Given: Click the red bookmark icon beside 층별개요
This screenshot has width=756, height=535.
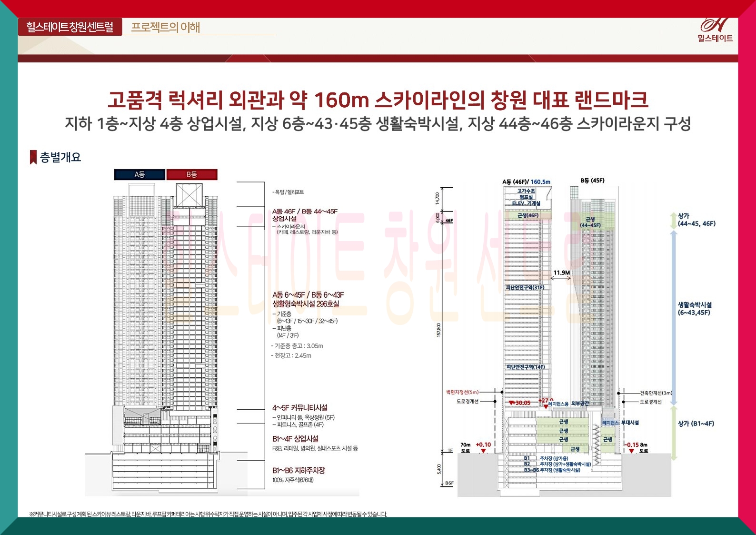Looking at the screenshot, I should pyautogui.click(x=33, y=157).
